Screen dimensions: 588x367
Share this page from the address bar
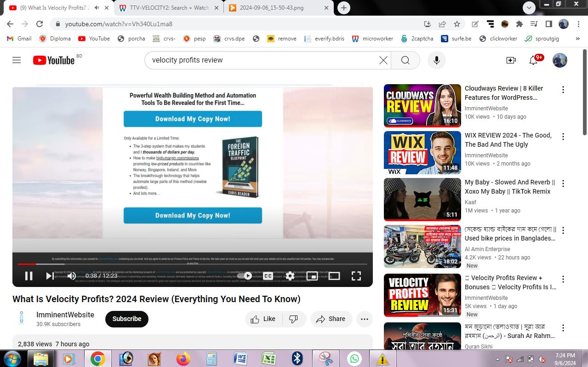442,24
